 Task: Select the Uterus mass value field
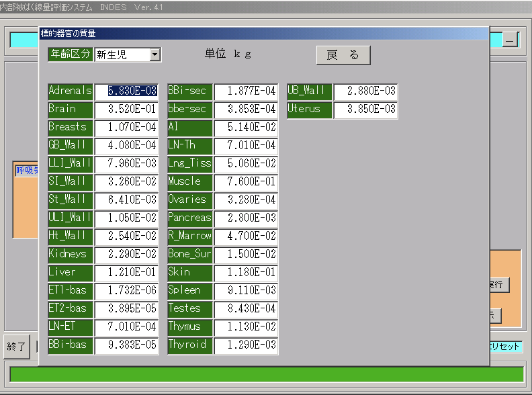pyautogui.click(x=365, y=109)
